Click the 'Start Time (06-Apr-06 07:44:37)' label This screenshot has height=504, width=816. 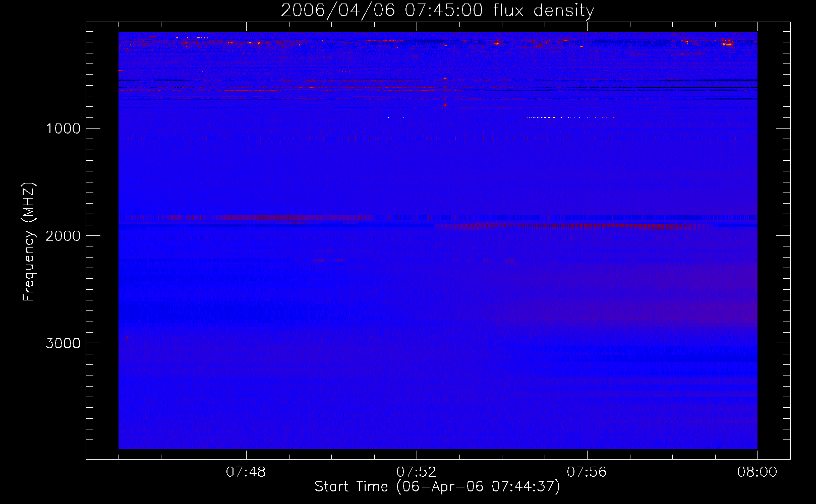click(x=437, y=487)
